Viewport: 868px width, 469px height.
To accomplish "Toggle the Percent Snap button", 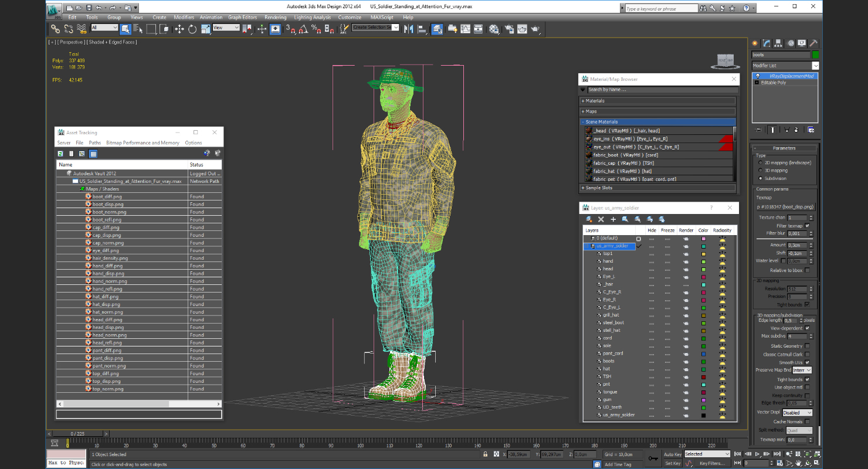I will coord(317,29).
